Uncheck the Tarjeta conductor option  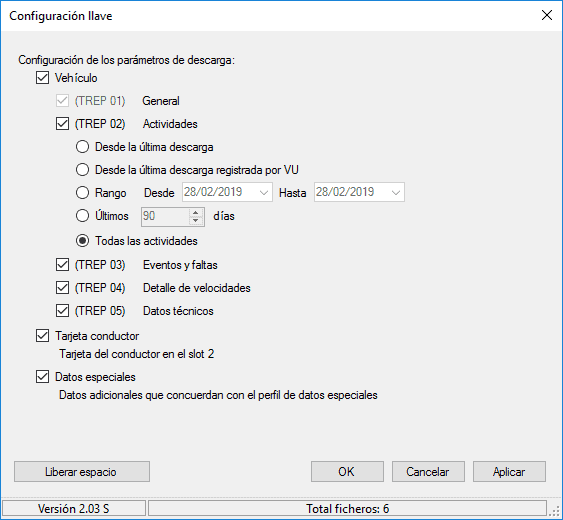click(x=42, y=336)
